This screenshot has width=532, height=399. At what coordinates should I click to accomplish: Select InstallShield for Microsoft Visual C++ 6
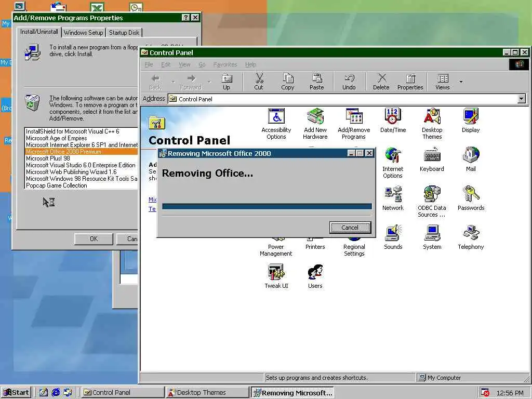tap(82, 131)
